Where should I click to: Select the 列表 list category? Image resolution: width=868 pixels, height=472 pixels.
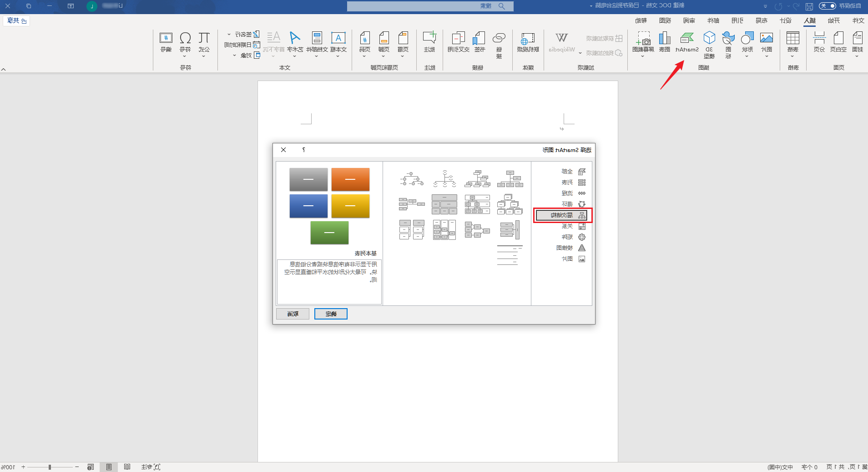click(573, 183)
